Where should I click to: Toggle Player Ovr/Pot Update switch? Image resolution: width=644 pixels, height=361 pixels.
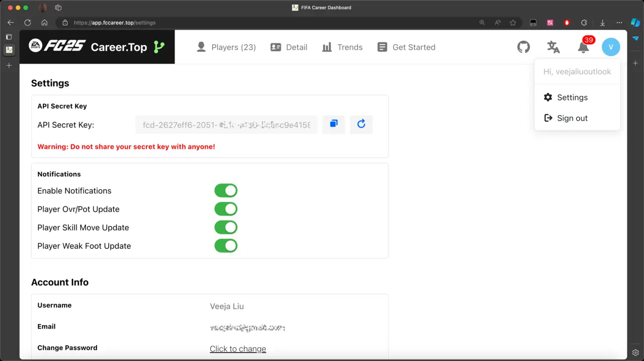point(226,209)
